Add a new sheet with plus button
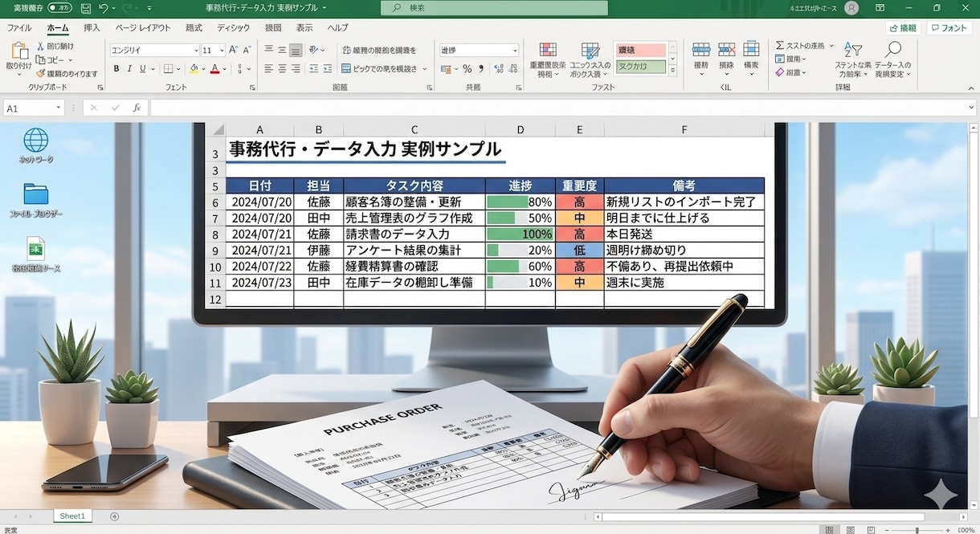Screen dimensions: 980x534 tap(114, 516)
